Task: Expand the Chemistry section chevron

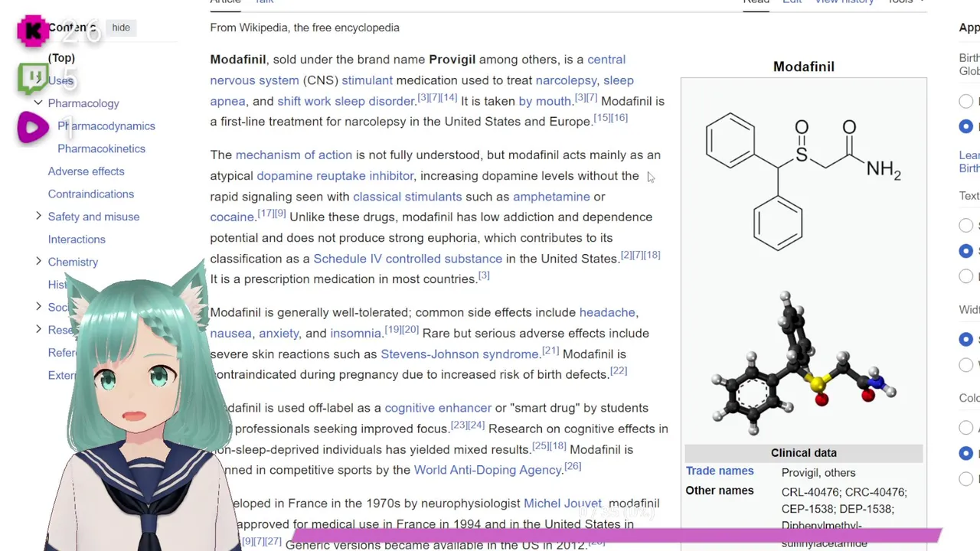Action: tap(38, 262)
